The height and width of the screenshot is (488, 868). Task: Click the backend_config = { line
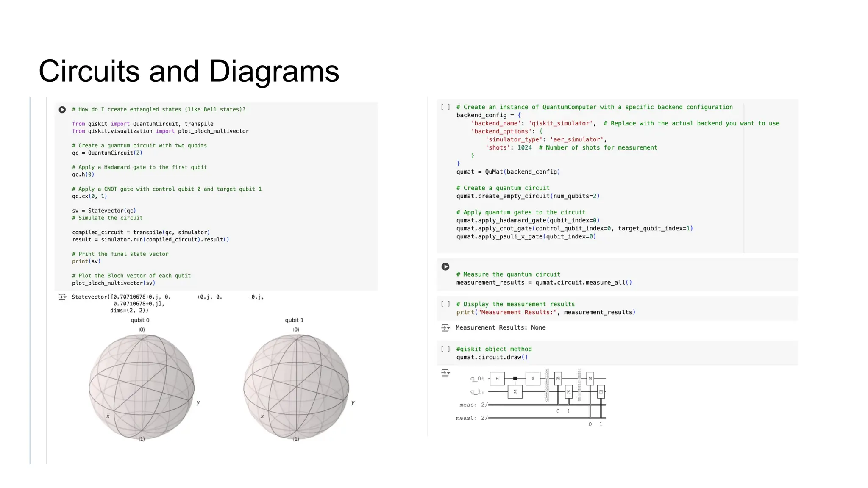pyautogui.click(x=489, y=115)
